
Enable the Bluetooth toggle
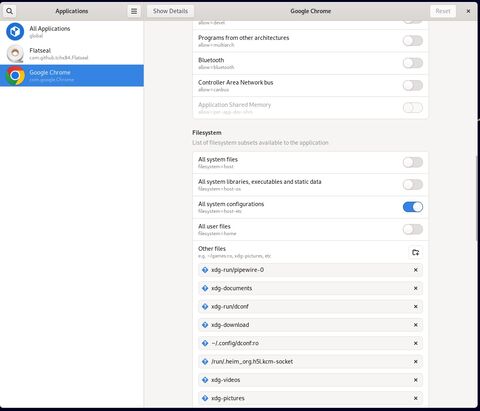413,63
